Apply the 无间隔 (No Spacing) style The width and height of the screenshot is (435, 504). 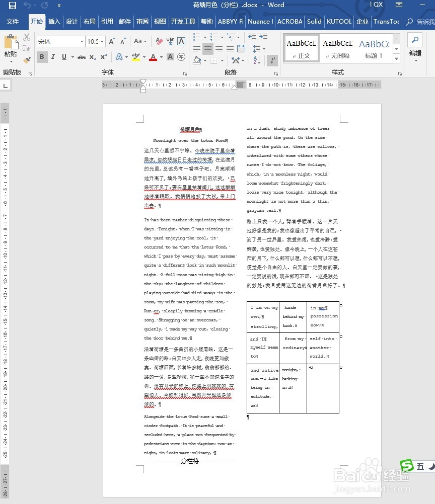(x=338, y=48)
